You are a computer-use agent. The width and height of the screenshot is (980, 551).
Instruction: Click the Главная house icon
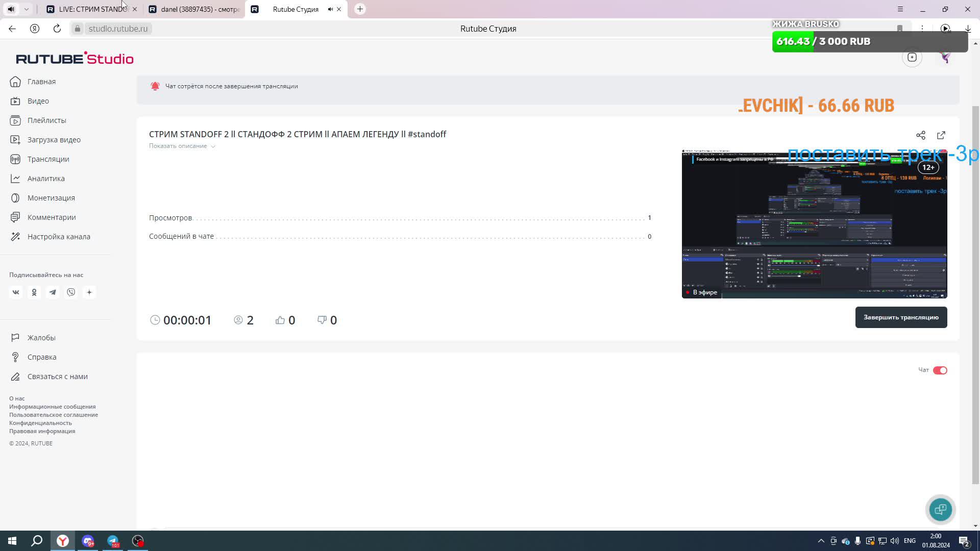tap(15, 82)
